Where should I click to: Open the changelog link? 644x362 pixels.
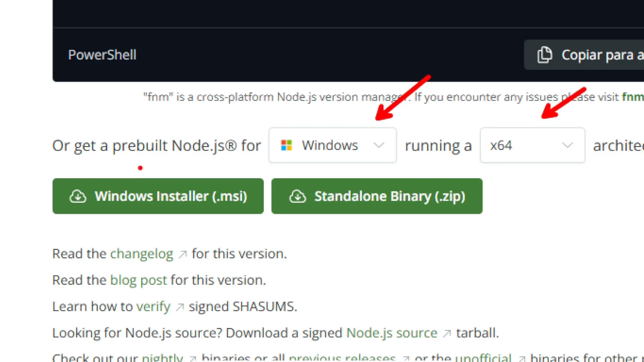[x=142, y=254]
